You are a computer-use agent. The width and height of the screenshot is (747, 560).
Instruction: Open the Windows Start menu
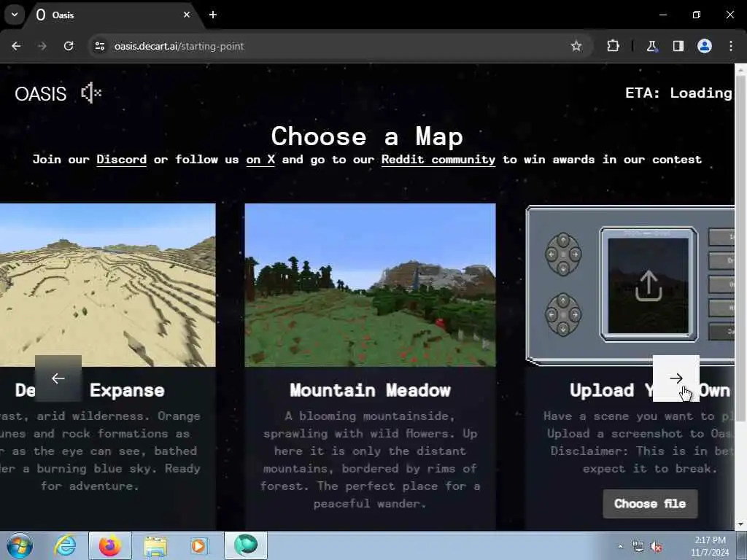[20, 545]
